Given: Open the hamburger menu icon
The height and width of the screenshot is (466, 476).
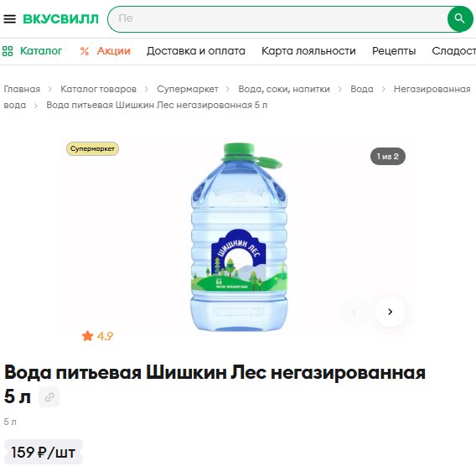Looking at the screenshot, I should [x=10, y=18].
